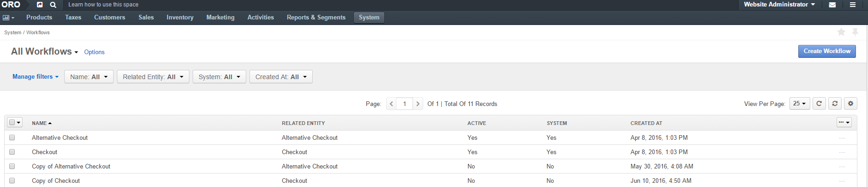Viewport: 868px width, 187px height.
Task: Click the page number input field
Action: pos(405,104)
